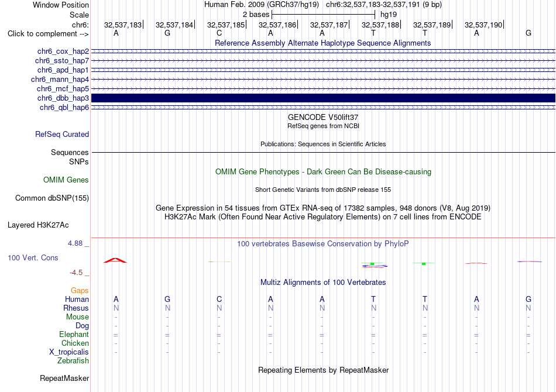The height and width of the screenshot is (392, 556).
Task: Select the Elephant species label
Action: [x=74, y=335]
